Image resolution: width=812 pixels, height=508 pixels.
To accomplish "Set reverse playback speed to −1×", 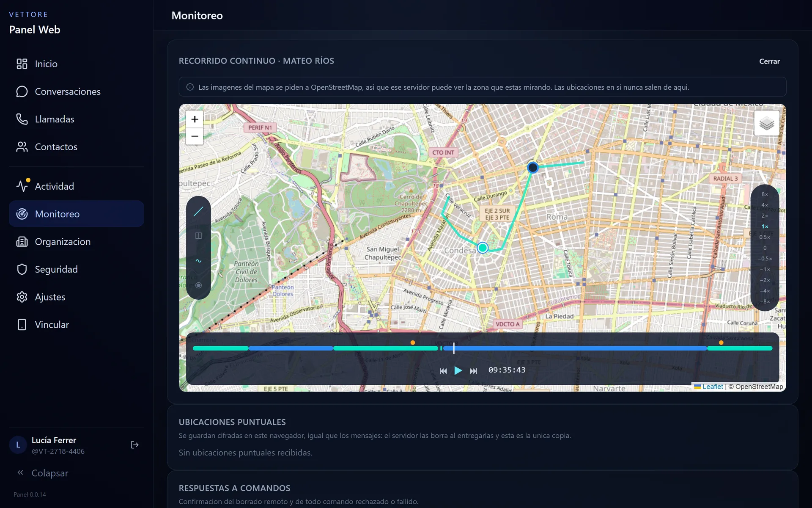I will tap(765, 269).
